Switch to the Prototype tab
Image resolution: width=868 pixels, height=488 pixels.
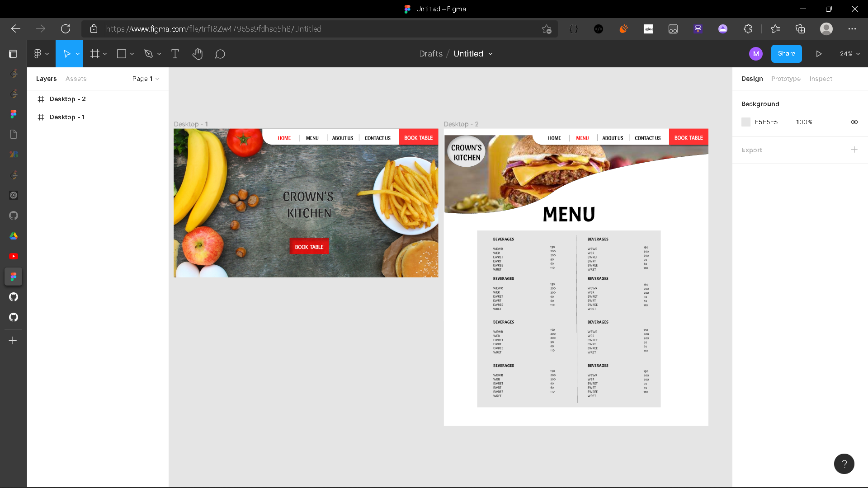(786, 79)
